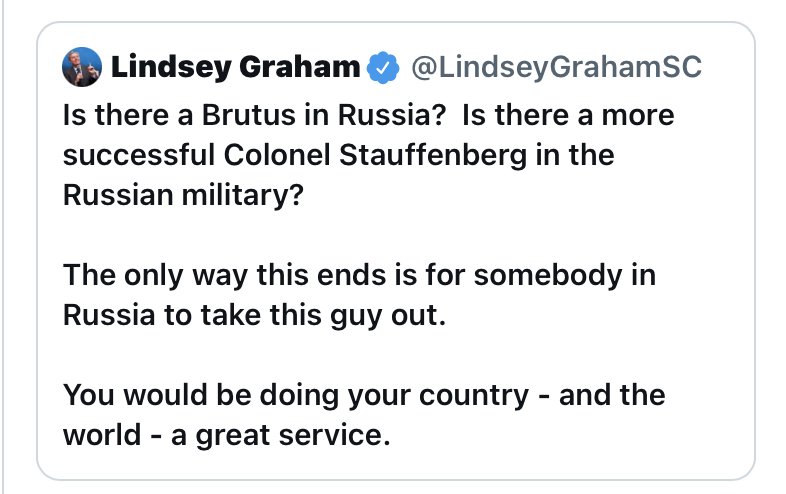786x494 pixels.
Task: Visit the @LindseyGrahamSC handle
Action: (556, 67)
